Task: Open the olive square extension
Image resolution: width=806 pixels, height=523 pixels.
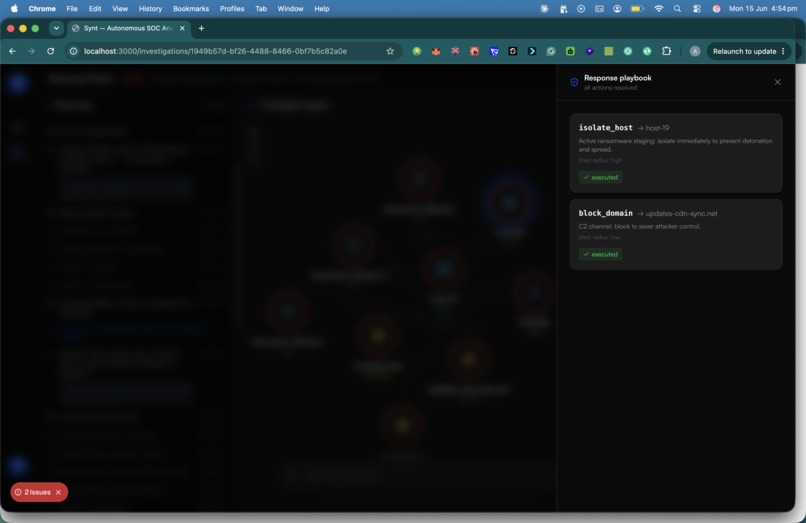Action: (x=609, y=51)
